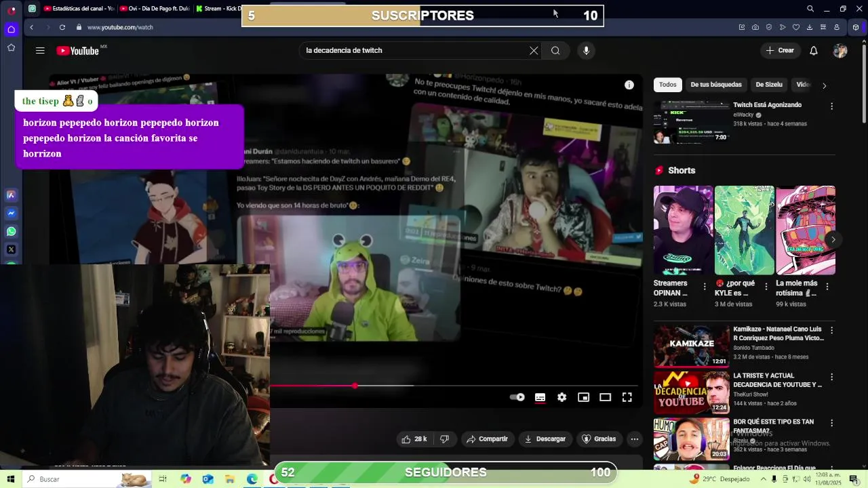Open the browser profile account icon

[x=837, y=27]
